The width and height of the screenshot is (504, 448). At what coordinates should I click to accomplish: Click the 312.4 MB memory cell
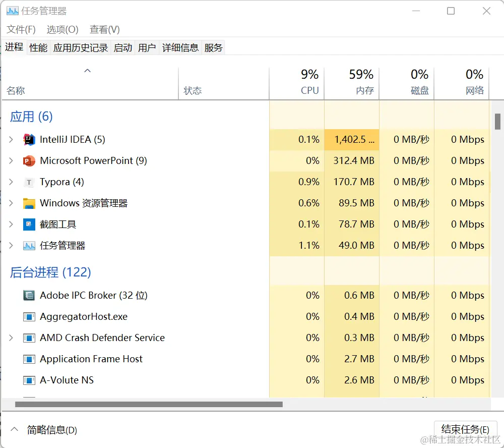(x=352, y=161)
